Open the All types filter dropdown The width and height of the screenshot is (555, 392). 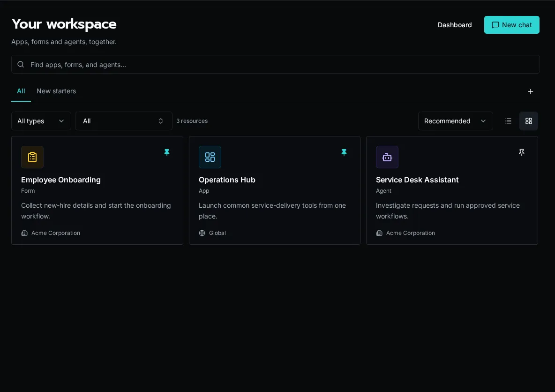pos(41,121)
